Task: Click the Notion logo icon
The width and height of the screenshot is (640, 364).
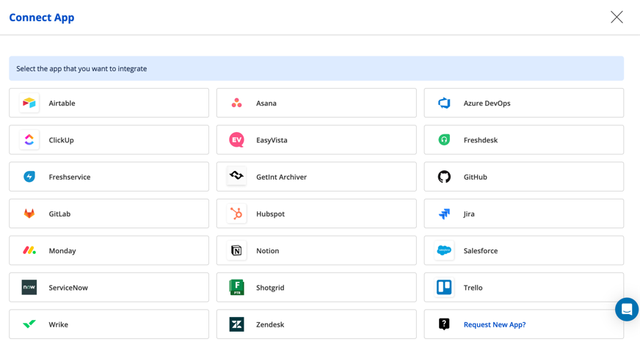Action: click(236, 250)
